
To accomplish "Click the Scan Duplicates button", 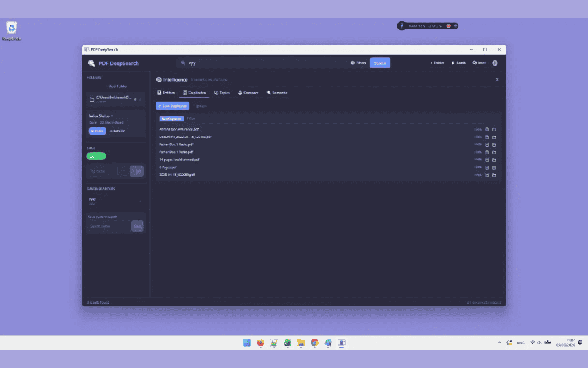I will (172, 106).
